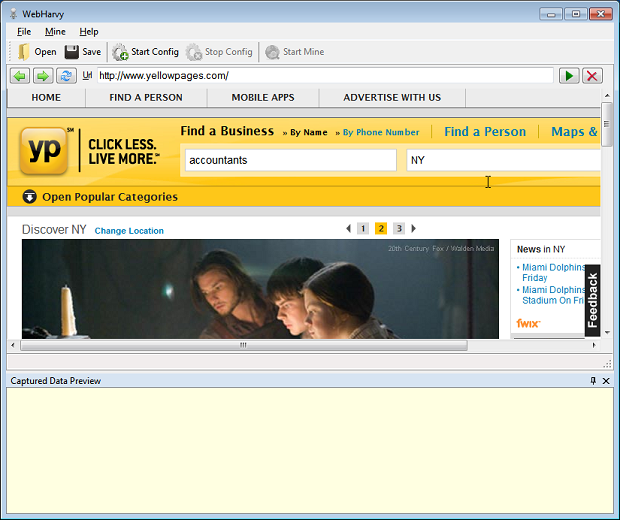620x520 pixels.
Task: Select slide page 1
Action: (x=363, y=229)
